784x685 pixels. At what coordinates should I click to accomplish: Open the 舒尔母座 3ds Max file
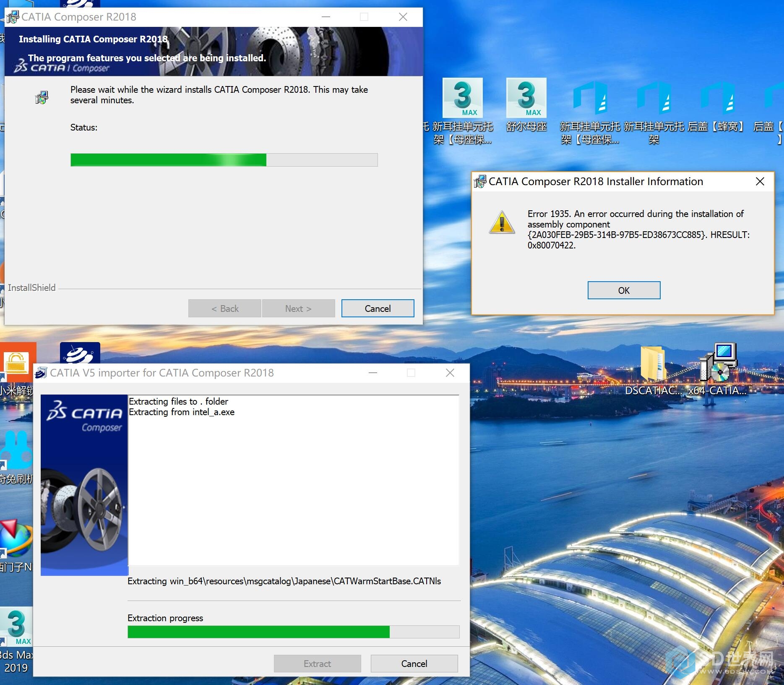[x=526, y=105]
